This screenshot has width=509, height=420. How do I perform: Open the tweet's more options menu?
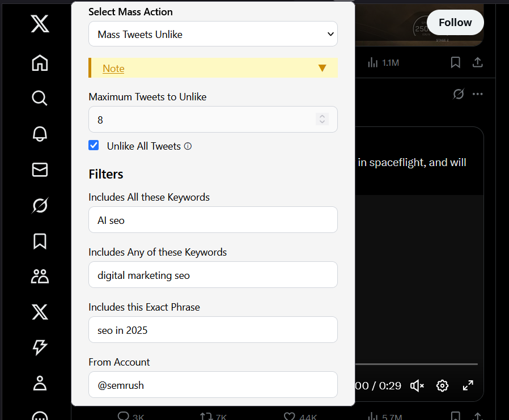pos(477,94)
